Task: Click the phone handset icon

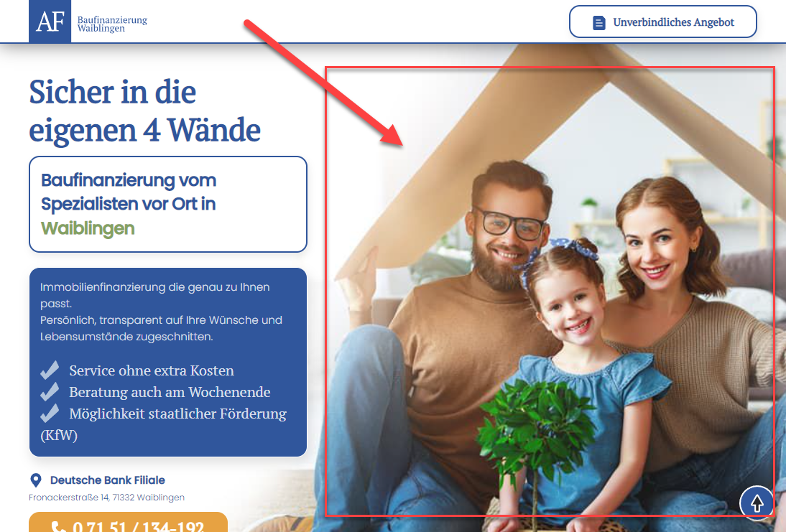Action: coord(58,526)
